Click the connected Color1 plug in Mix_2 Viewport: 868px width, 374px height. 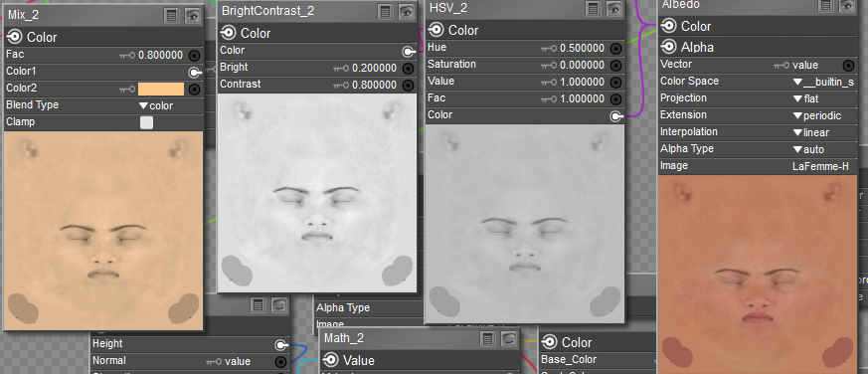click(194, 73)
